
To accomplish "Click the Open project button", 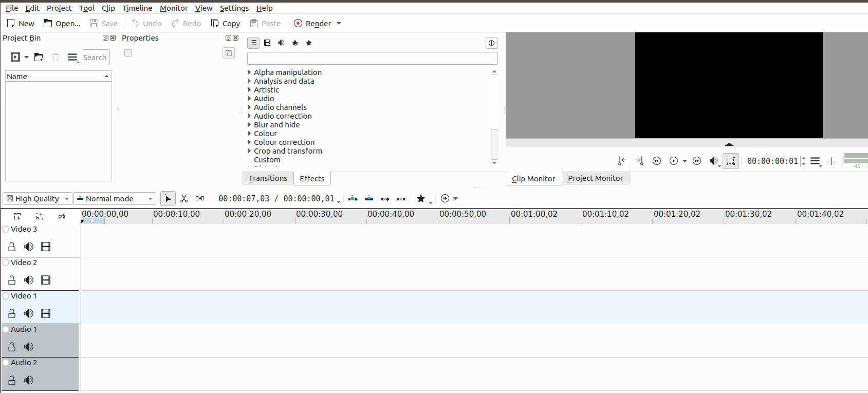I will pos(62,24).
